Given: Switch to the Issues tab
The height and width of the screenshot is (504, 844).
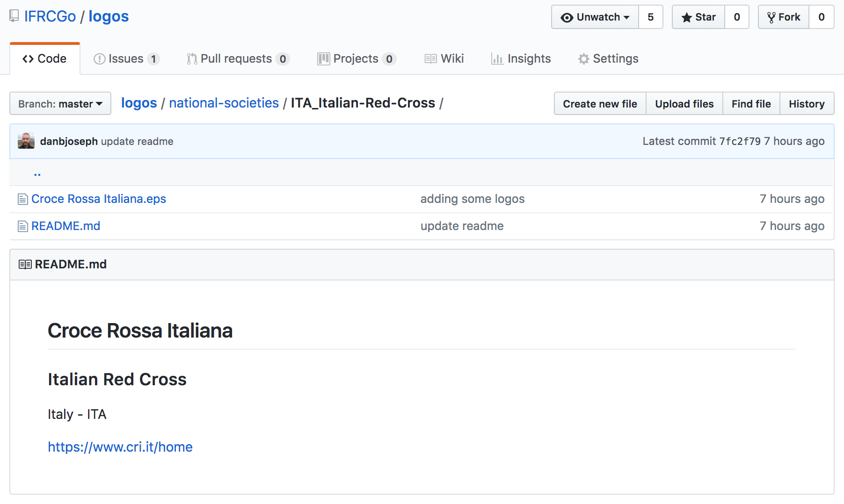Looking at the screenshot, I should 126,58.
